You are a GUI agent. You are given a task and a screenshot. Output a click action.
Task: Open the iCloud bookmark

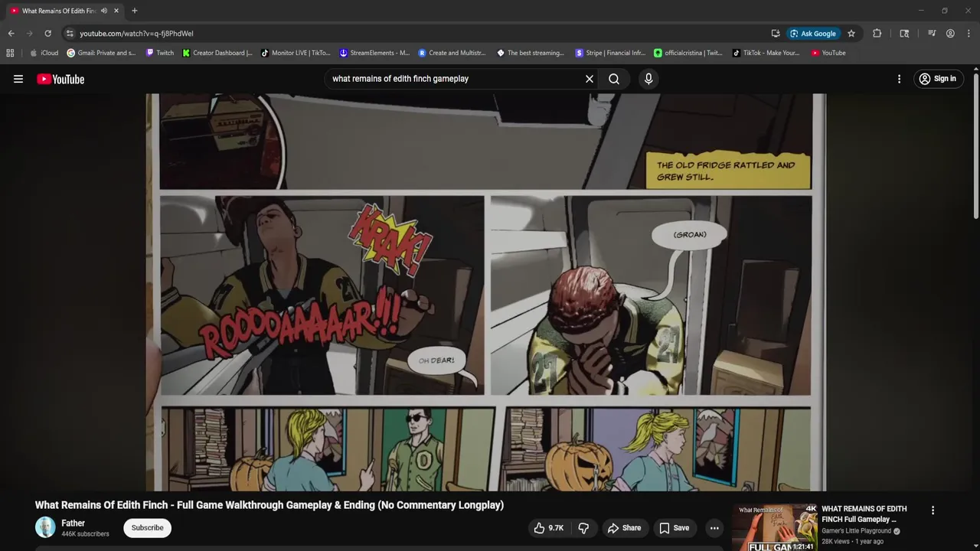[44, 53]
